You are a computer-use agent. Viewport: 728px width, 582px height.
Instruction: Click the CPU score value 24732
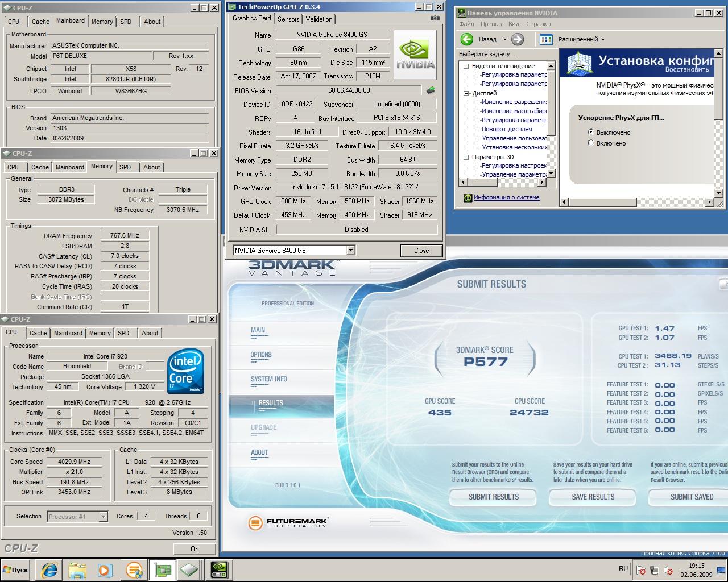[529, 413]
